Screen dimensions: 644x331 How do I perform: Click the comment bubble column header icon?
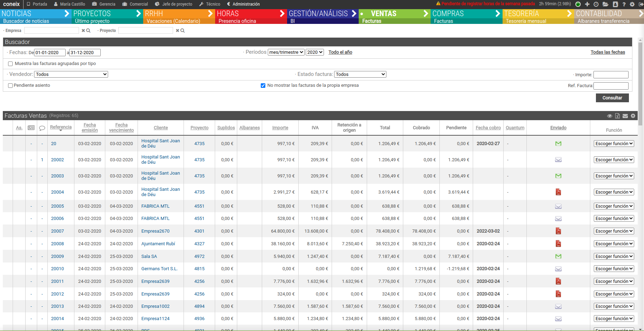click(x=42, y=128)
